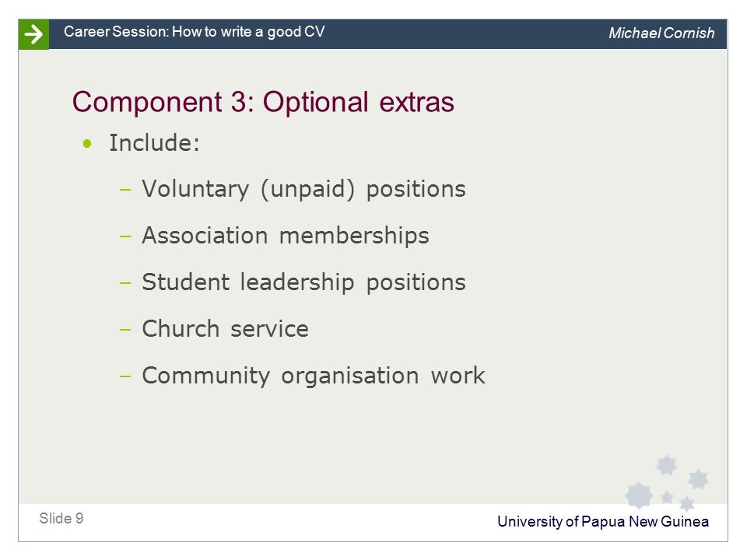Select the header title 'Career Session: How to write a good CV'
747x560 pixels.
(194, 32)
